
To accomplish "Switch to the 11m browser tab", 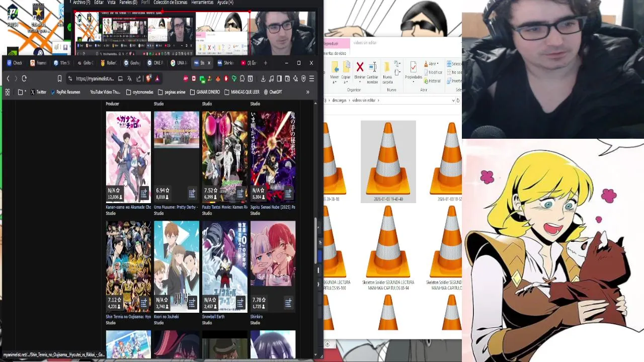I will 61,63.
